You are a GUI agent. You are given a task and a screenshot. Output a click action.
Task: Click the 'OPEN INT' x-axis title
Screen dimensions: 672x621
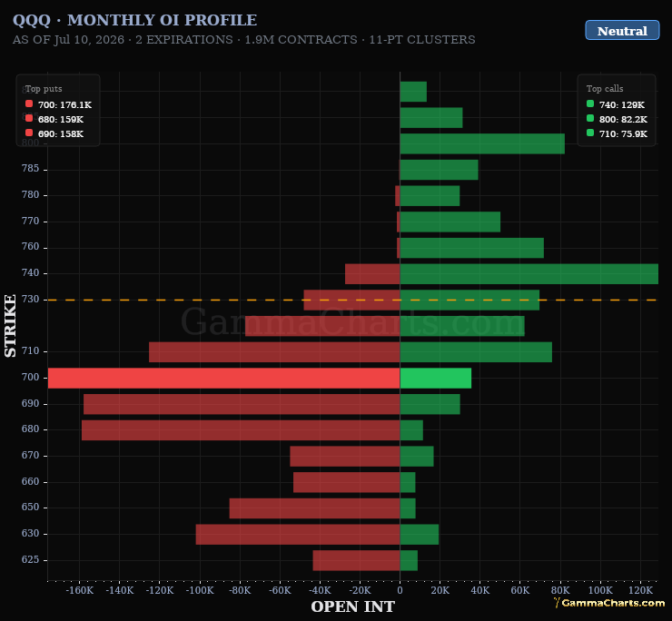352,606
